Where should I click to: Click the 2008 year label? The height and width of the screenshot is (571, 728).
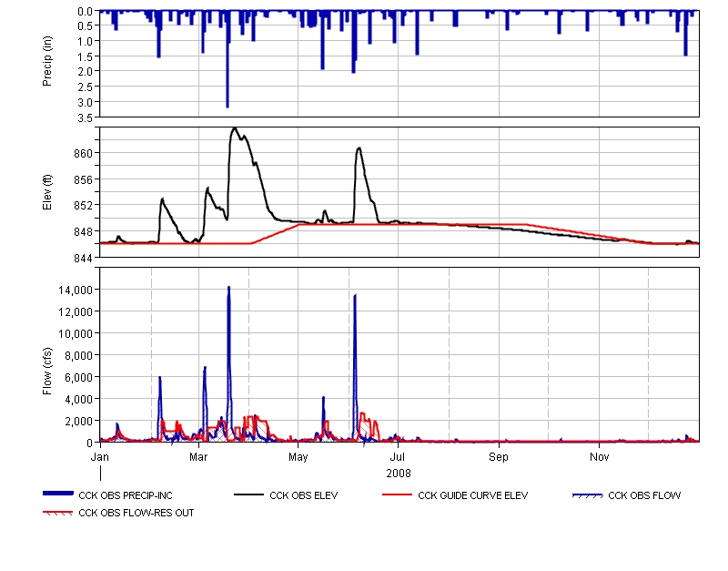(x=399, y=473)
